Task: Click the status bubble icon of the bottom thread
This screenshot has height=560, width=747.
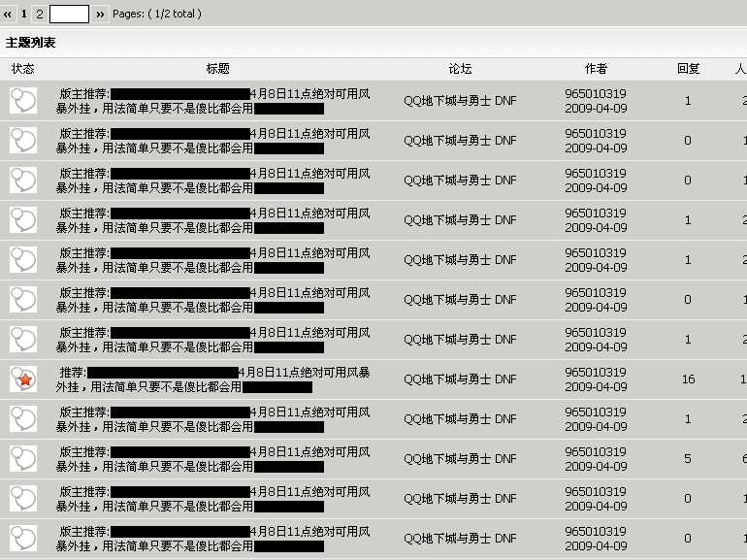Action: point(23,538)
